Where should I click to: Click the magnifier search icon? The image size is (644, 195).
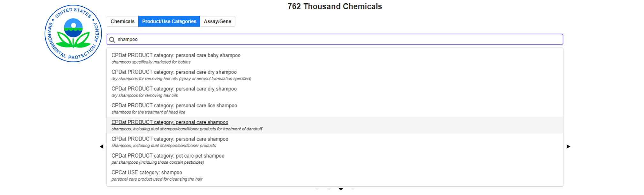[x=112, y=40]
